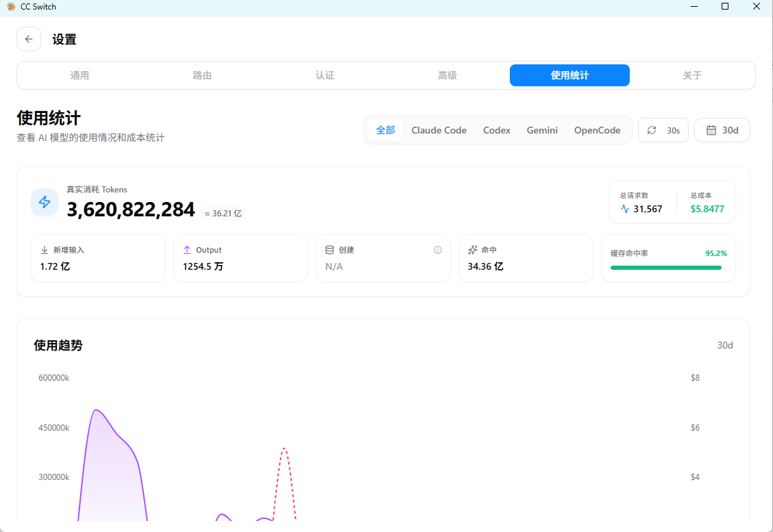
Task: Click the CC Switch app logo
Action: point(11,6)
